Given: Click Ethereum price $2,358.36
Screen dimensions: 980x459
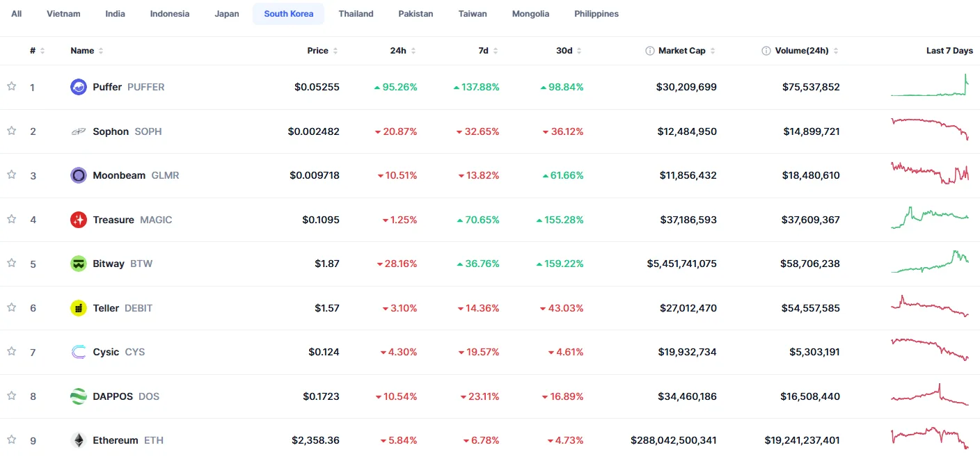Looking at the screenshot, I should click(316, 440).
